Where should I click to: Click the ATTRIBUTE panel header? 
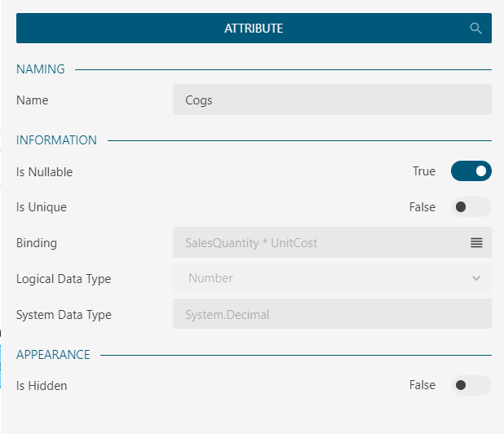[254, 28]
